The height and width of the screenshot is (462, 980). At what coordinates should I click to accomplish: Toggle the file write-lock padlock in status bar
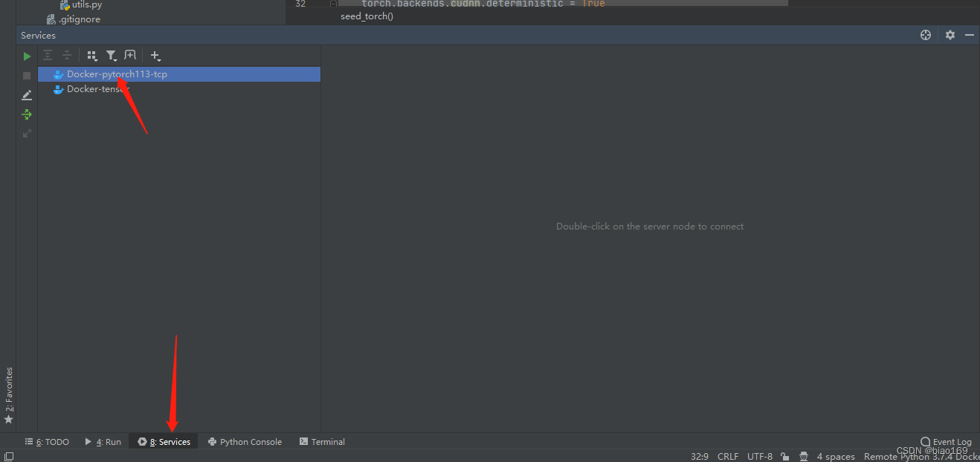(784, 455)
